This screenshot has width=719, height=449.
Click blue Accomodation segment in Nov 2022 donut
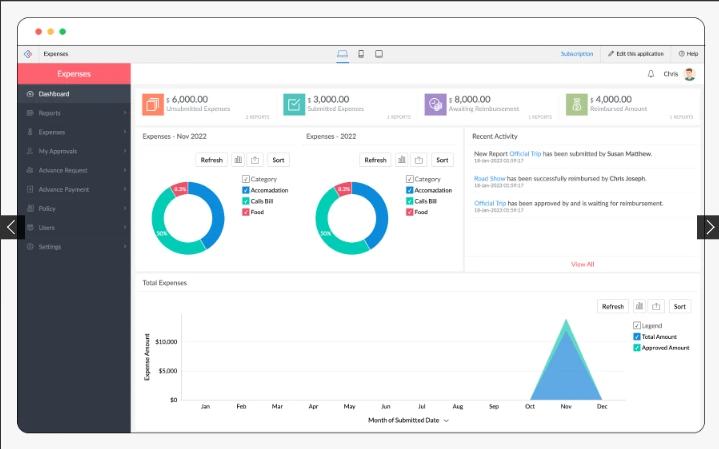coord(216,212)
